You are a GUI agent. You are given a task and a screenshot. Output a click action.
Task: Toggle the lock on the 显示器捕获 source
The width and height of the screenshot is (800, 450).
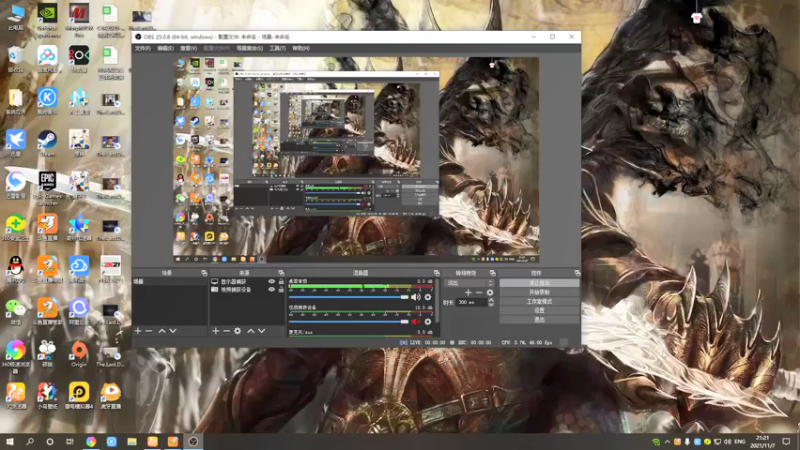coord(281,282)
